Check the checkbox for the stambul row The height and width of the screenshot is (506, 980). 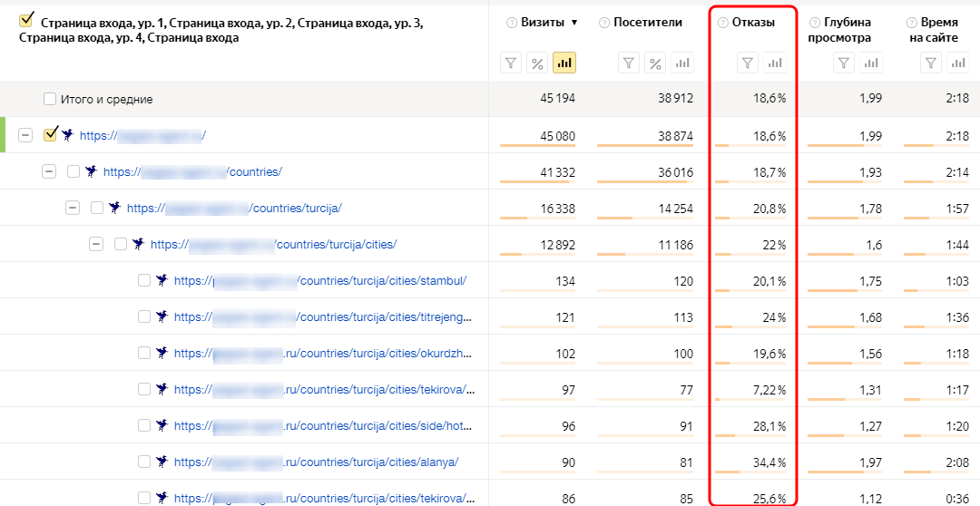[x=144, y=280]
